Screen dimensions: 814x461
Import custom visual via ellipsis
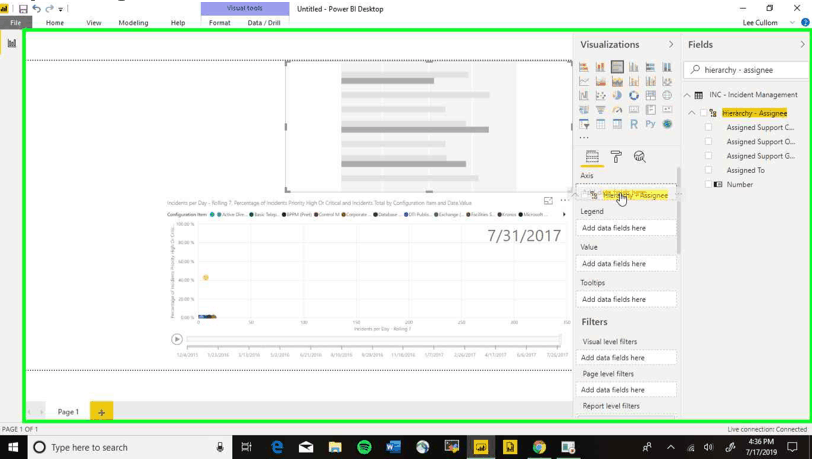tap(584, 138)
